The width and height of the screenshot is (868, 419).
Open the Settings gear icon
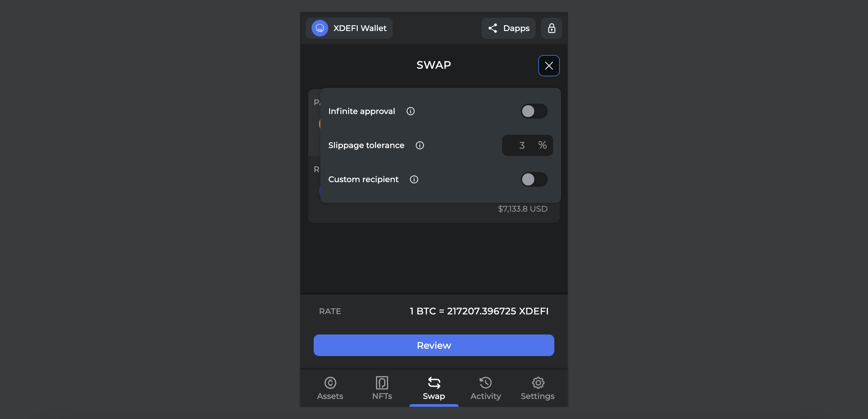coord(538,383)
